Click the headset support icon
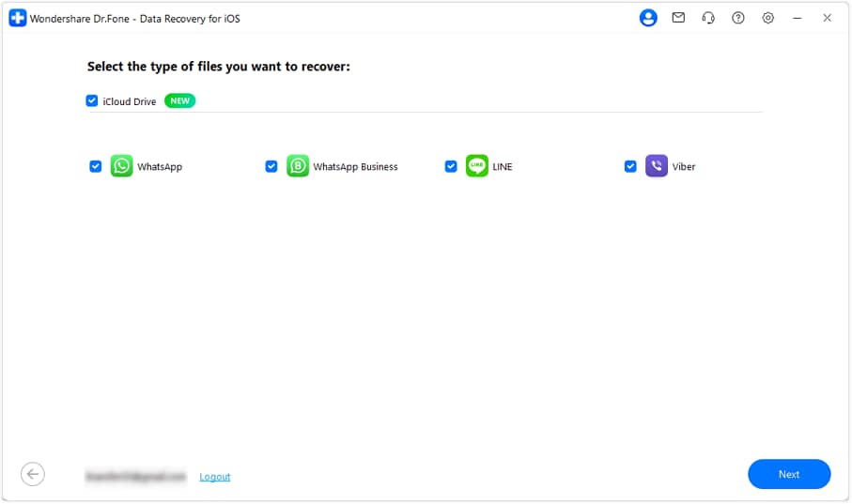Screen dimensions: 852x504 pos(708,18)
